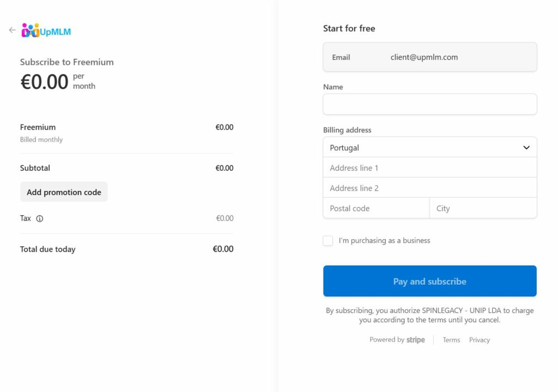Click the Stripe logo in the footer
Viewport: 558px width, 392px height.
(x=416, y=340)
